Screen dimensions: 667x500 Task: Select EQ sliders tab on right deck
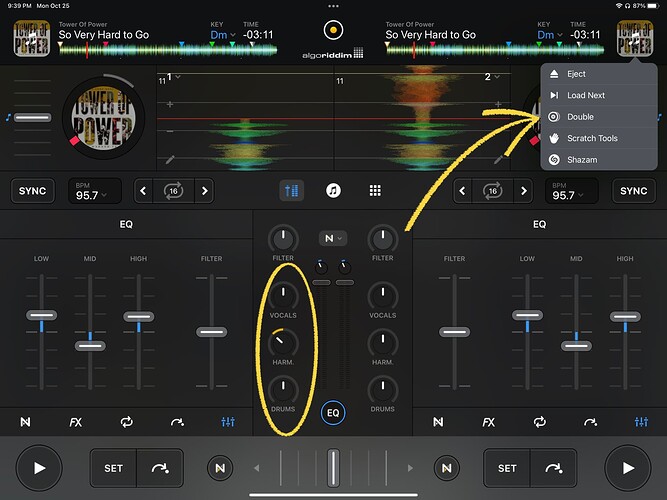coord(641,422)
